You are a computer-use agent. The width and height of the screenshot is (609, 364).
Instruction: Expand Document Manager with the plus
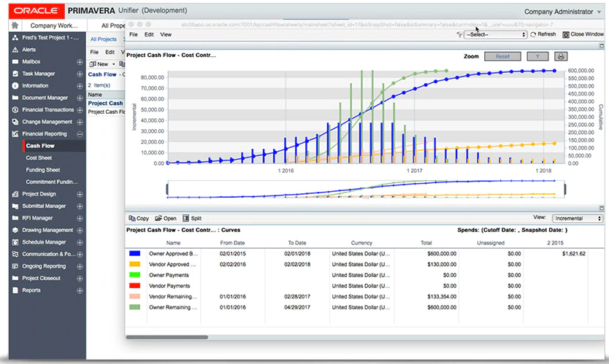coord(80,98)
